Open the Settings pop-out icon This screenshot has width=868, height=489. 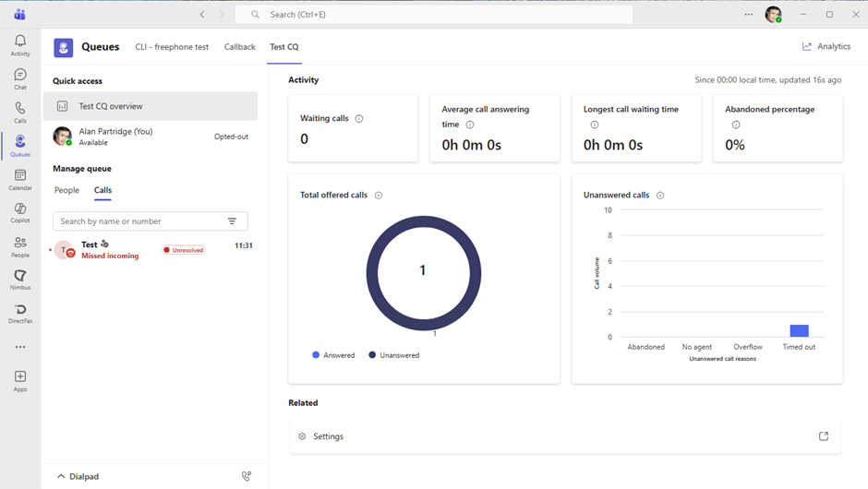pos(824,436)
